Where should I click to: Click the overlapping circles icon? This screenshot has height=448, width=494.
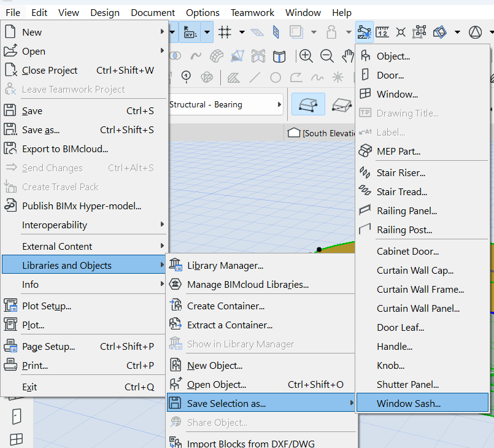[x=175, y=56]
